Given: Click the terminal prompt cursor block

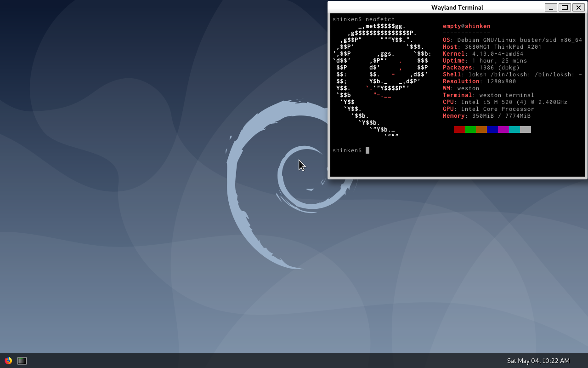Looking at the screenshot, I should click(367, 150).
